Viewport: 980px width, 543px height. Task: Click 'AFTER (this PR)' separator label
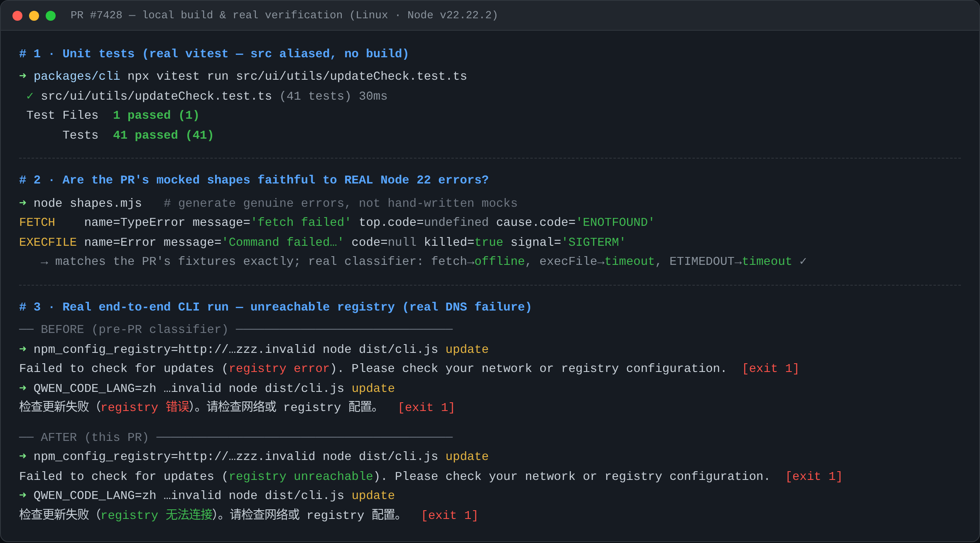(x=95, y=438)
